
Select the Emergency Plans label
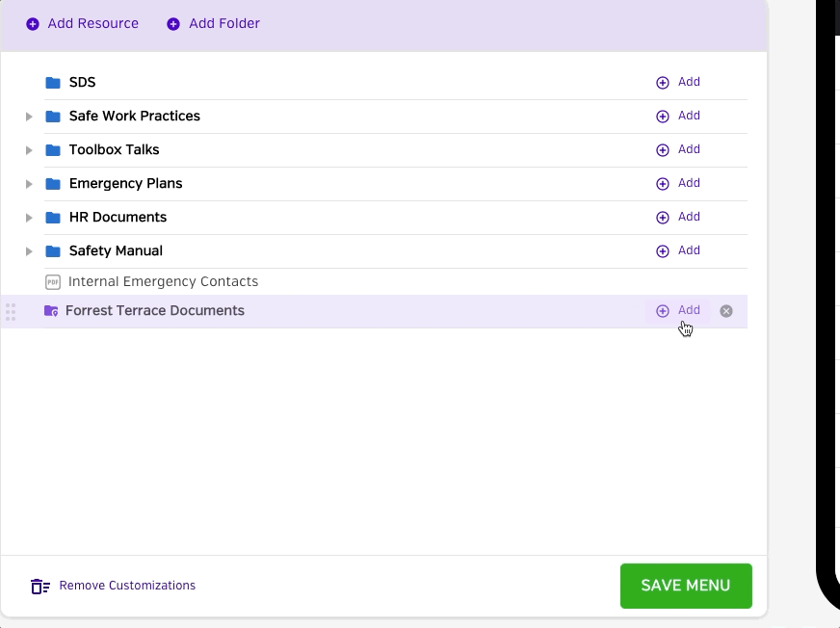[x=126, y=184]
